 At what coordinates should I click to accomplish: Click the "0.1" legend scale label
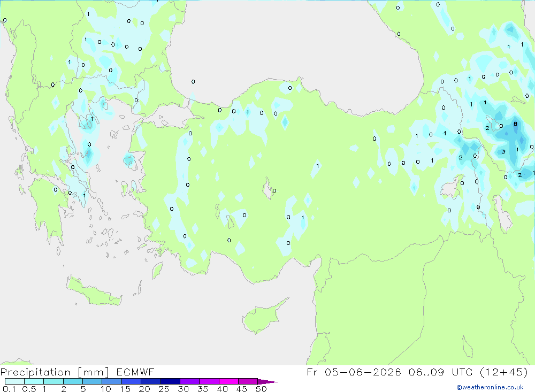click(x=9, y=389)
